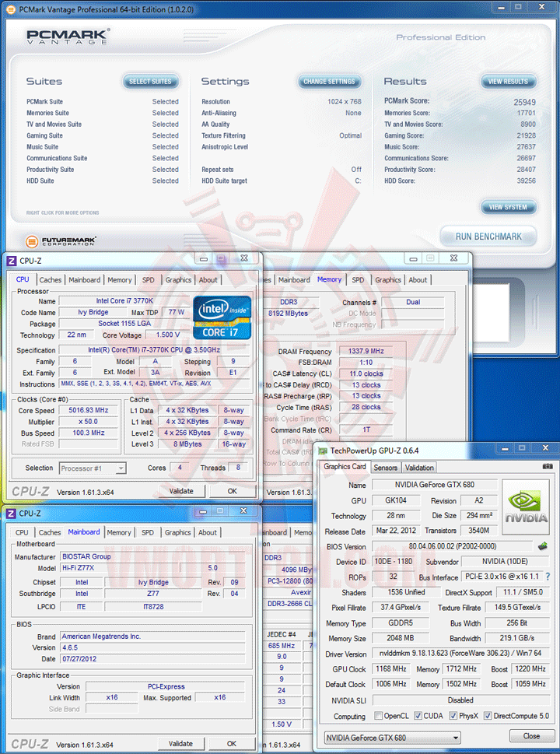Click Validate in the lower CPU-Z Mainboard window
This screenshot has height=754, width=560.
click(180, 743)
